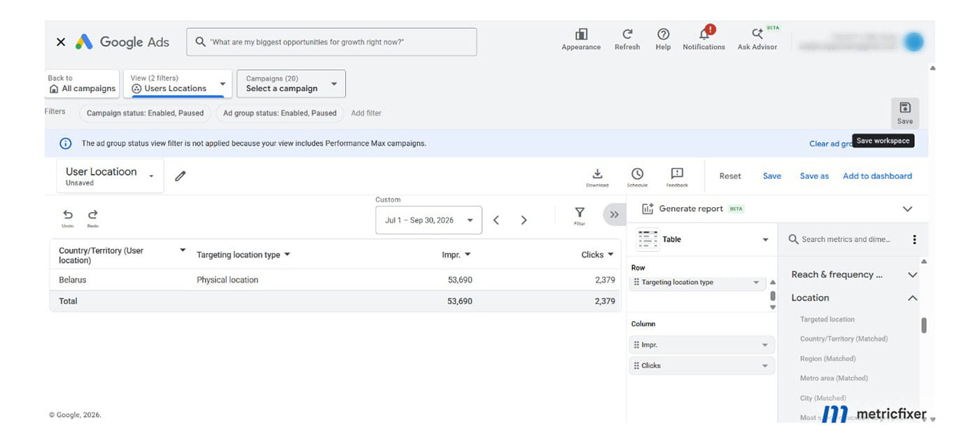Click the Ad group status filter chip
This screenshot has height=443, width=980.
(280, 113)
